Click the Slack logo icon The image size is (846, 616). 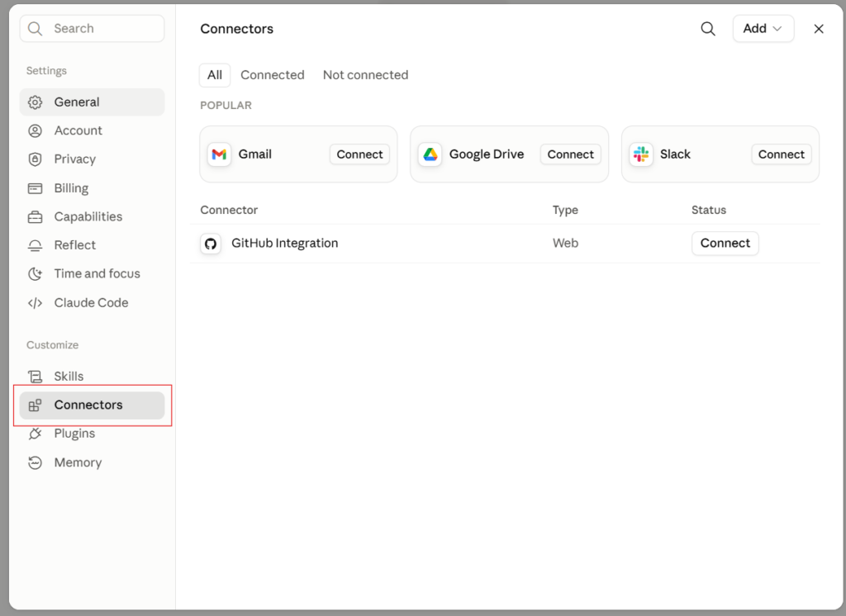click(x=641, y=154)
